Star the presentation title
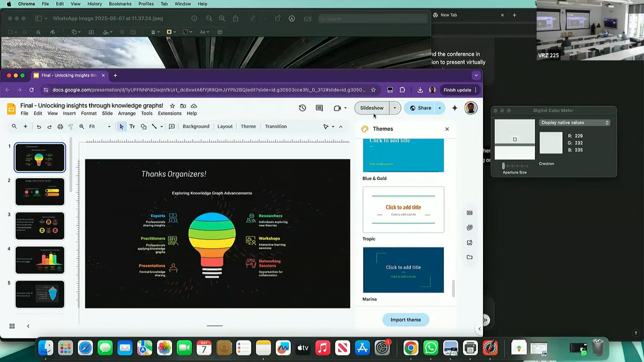The width and height of the screenshot is (644, 362). (172, 106)
